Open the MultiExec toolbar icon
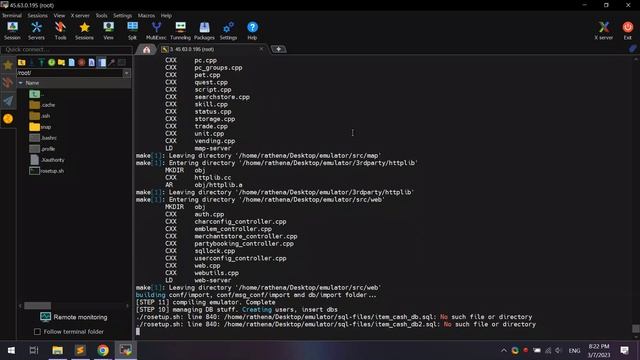The height and width of the screenshot is (360, 640). click(x=156, y=31)
